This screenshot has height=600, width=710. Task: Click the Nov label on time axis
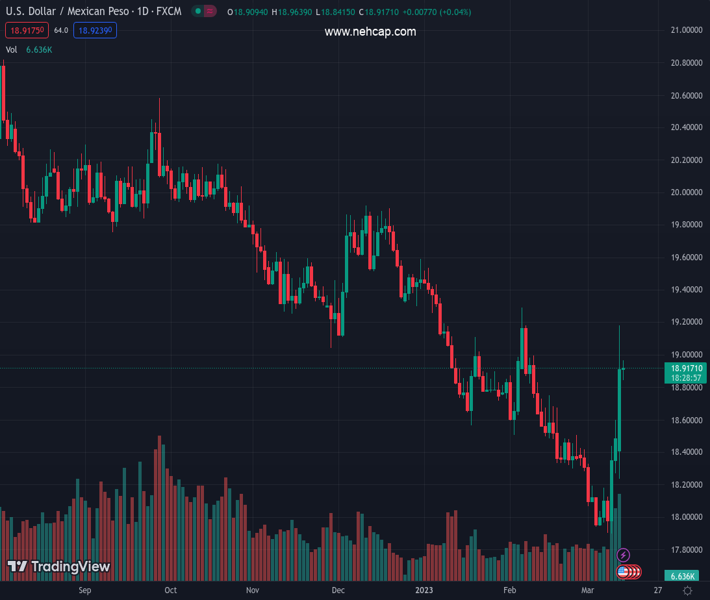(x=252, y=590)
